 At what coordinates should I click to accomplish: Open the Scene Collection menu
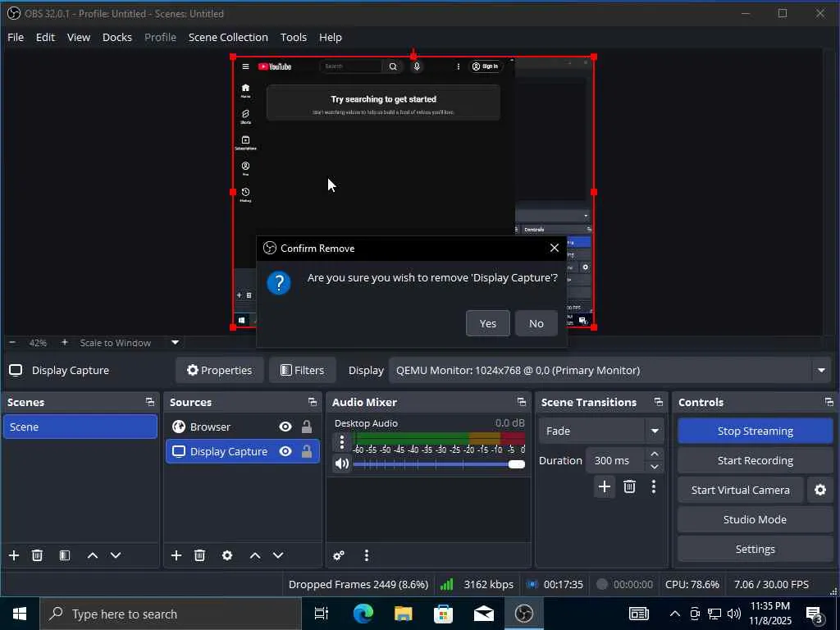(228, 38)
